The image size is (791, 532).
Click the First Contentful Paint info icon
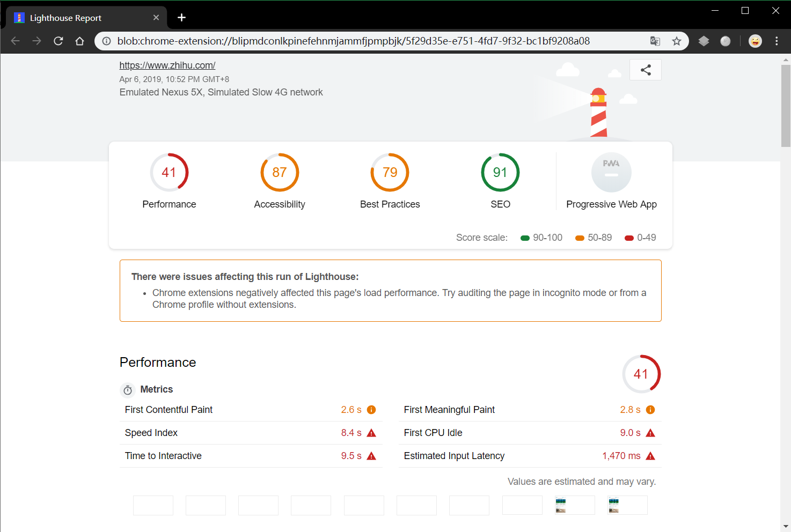(371, 410)
